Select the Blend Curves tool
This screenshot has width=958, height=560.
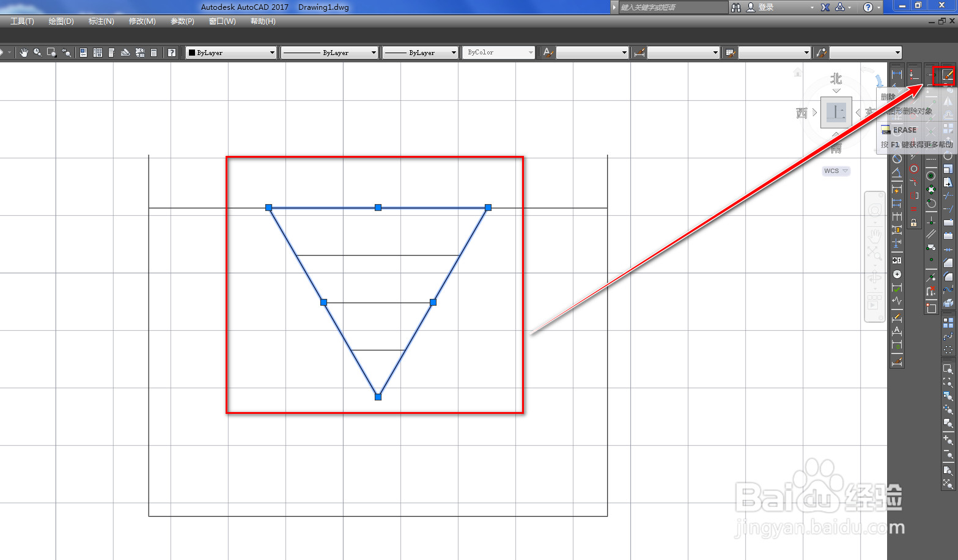(x=947, y=290)
